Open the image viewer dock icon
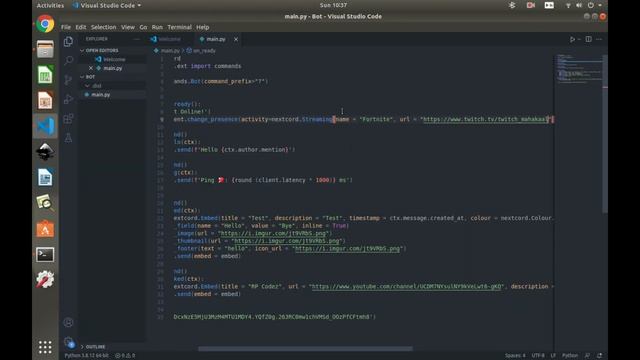The width and height of the screenshot is (640, 360). pyautogui.click(x=45, y=203)
